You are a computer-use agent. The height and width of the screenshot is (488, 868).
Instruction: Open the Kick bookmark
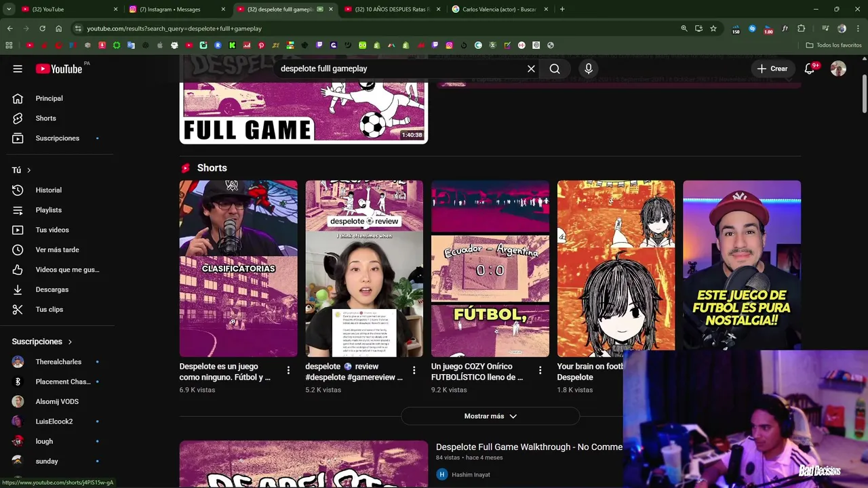click(232, 45)
